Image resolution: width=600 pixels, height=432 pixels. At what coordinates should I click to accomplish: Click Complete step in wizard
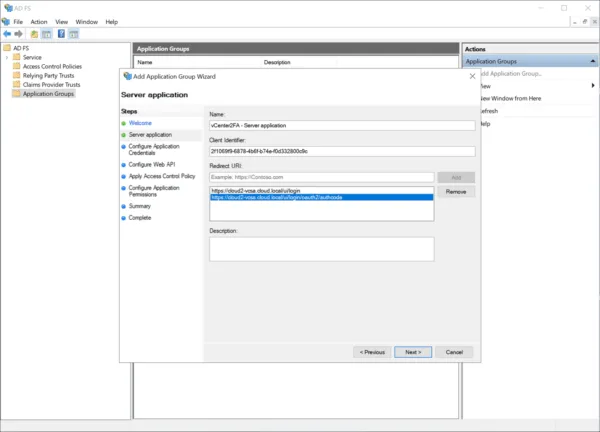(x=140, y=218)
